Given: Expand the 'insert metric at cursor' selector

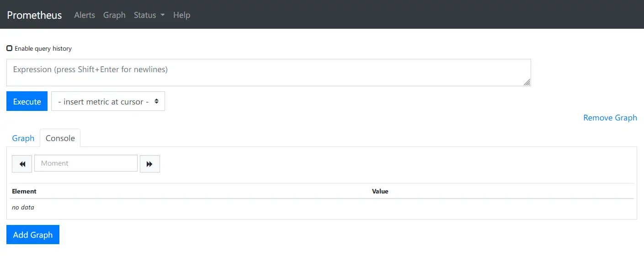Looking at the screenshot, I should coord(108,101).
